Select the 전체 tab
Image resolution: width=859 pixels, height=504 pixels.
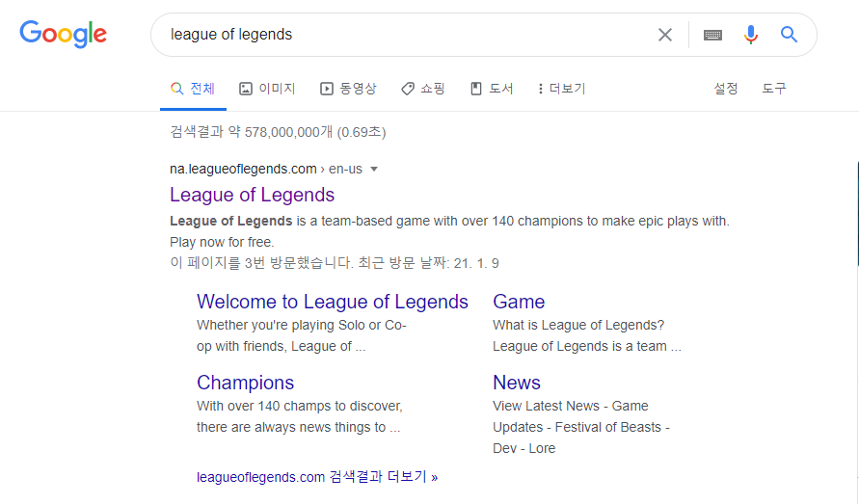point(193,89)
